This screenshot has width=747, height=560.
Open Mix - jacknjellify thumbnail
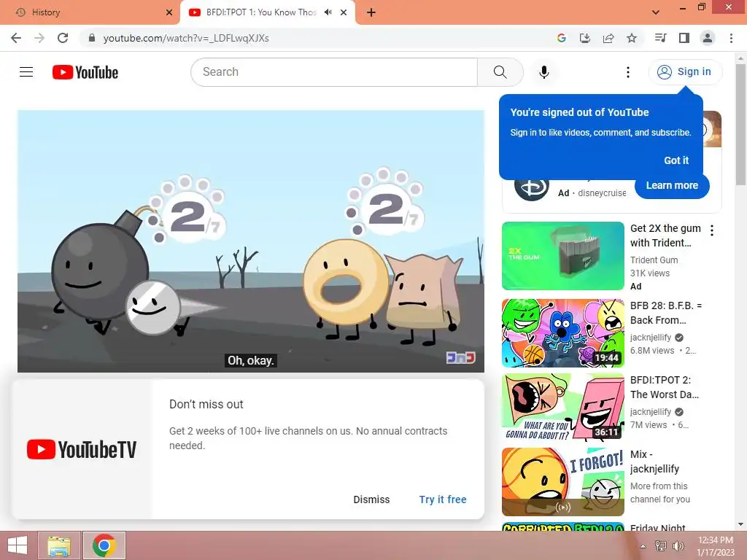(562, 481)
